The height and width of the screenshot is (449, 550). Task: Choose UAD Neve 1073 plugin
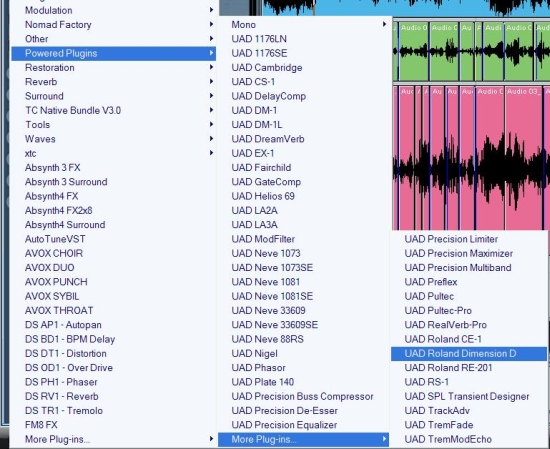coord(303,254)
